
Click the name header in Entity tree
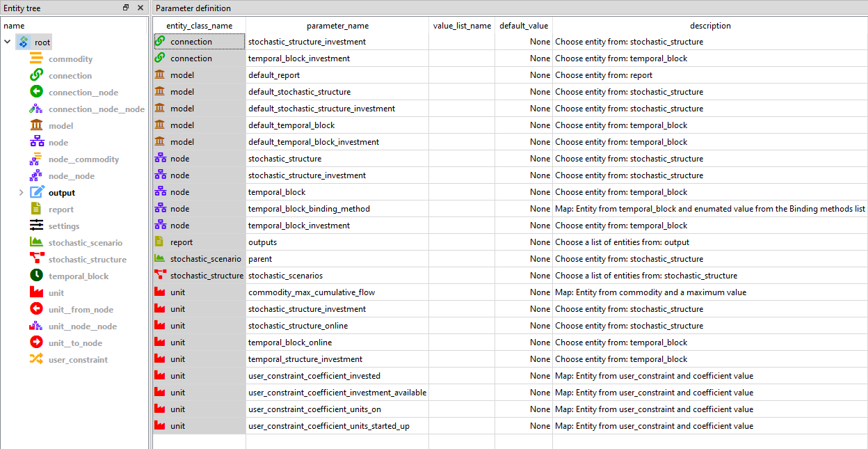coord(14,26)
